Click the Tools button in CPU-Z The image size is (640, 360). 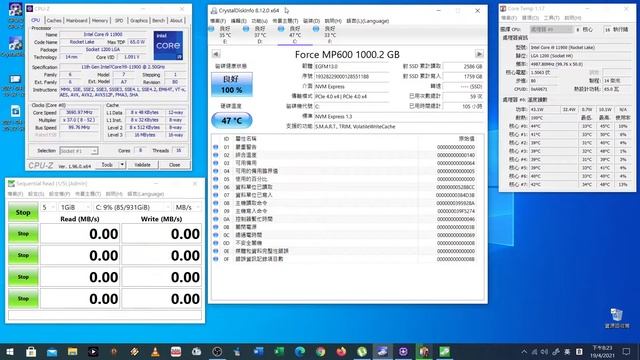pos(107,164)
